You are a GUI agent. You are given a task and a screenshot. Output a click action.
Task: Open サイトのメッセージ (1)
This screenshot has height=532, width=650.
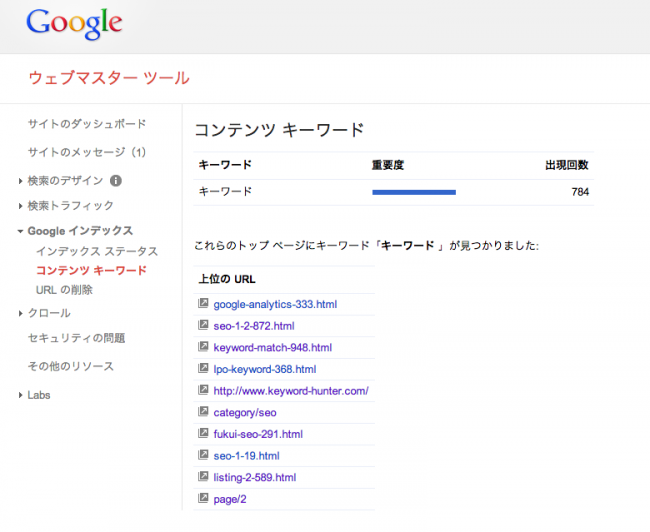pos(87,152)
